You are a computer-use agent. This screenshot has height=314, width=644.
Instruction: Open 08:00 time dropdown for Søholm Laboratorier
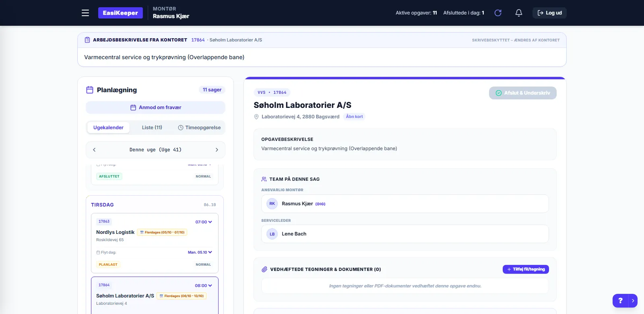tap(203, 285)
